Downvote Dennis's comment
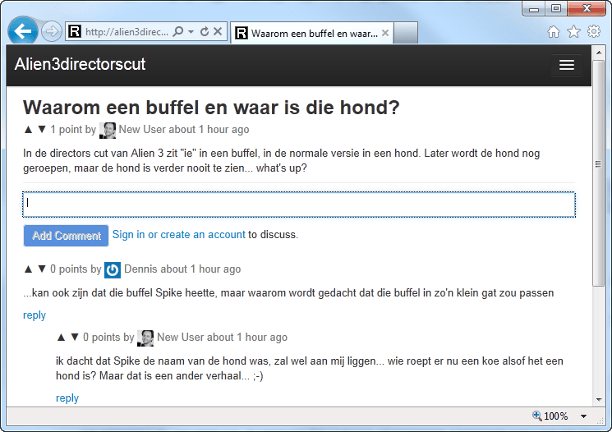This screenshot has width=612, height=432. click(42, 269)
